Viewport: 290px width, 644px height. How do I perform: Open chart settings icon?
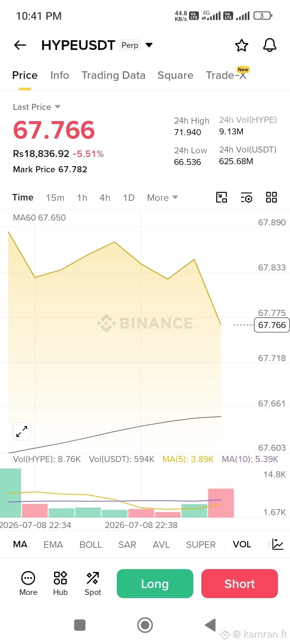(x=246, y=197)
